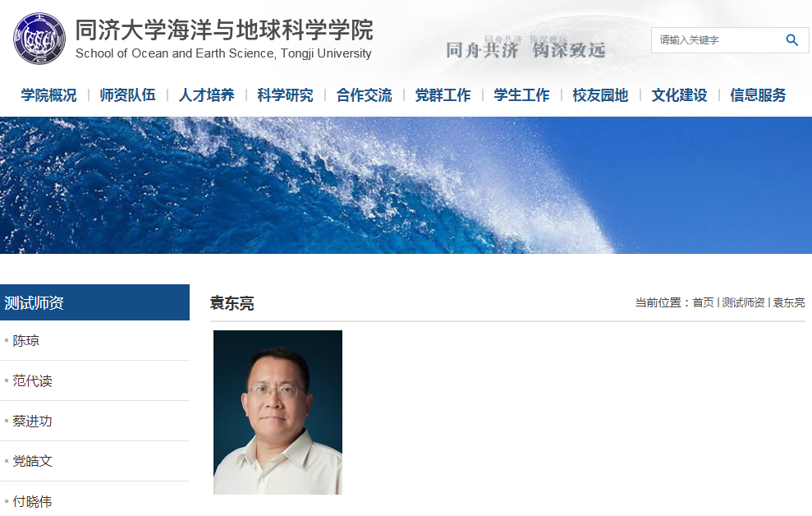Image resolution: width=812 pixels, height=516 pixels.
Task: Open the 合作交流 menu
Action: (x=364, y=94)
